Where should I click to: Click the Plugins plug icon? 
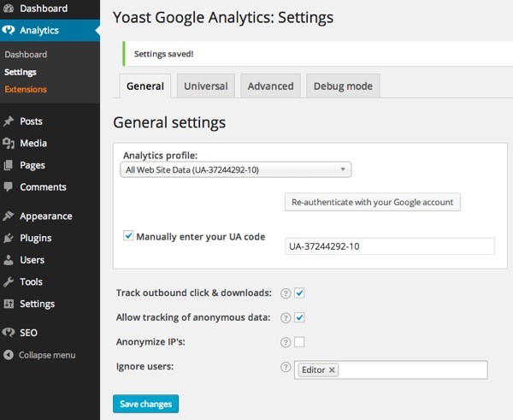point(9,238)
